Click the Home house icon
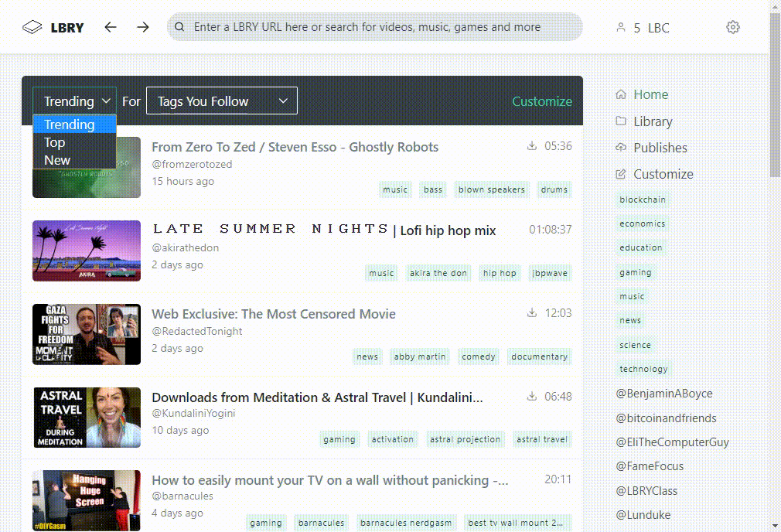This screenshot has width=781, height=532. point(621,94)
